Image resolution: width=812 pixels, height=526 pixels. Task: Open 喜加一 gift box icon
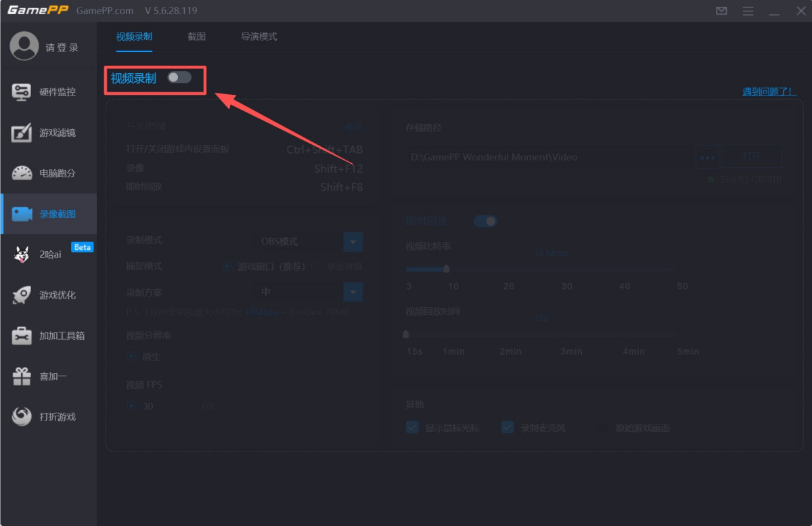22,376
